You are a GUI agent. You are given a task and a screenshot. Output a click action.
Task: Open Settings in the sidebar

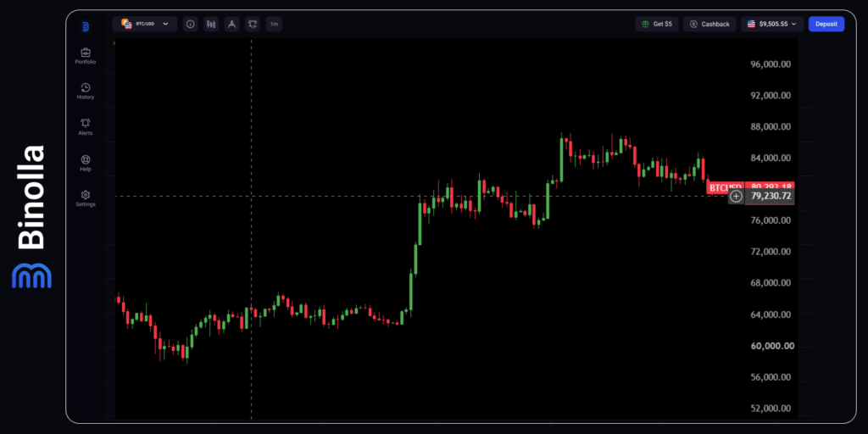pos(86,198)
